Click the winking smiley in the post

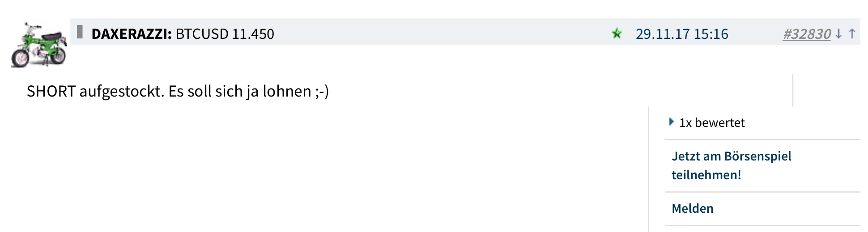tap(322, 91)
